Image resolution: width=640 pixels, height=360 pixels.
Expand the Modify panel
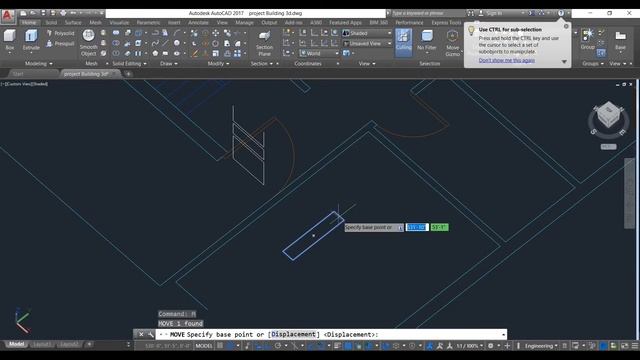coord(218,64)
